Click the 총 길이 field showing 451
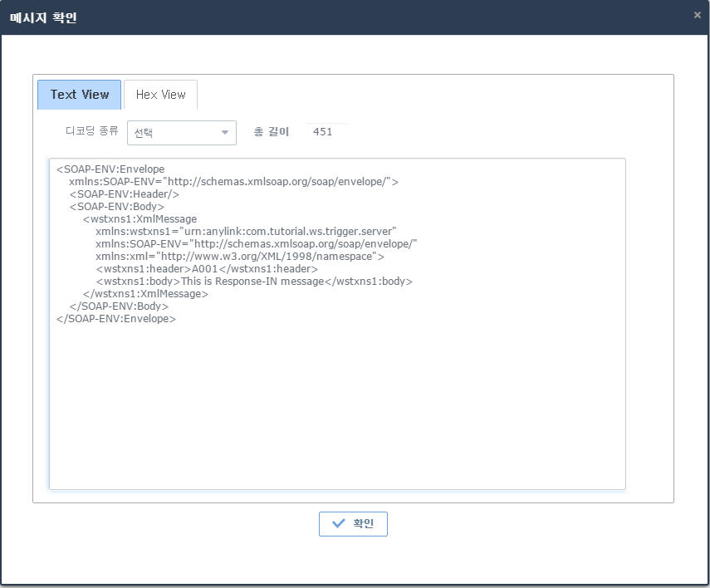 pyautogui.click(x=327, y=132)
